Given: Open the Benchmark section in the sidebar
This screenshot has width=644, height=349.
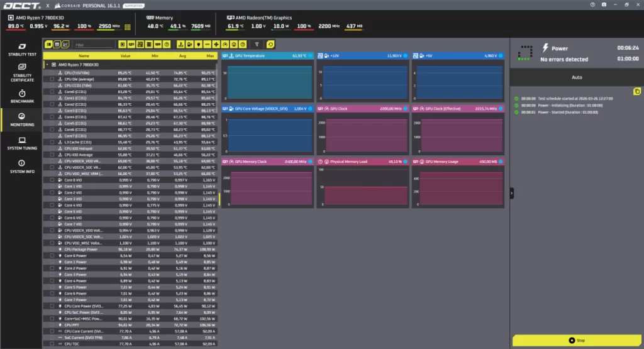Looking at the screenshot, I should pos(22,96).
